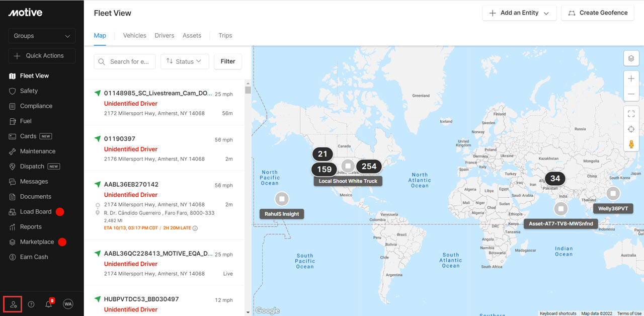The height and width of the screenshot is (316, 644).
Task: Click the 159 vehicle cluster marker
Action: pos(325,170)
